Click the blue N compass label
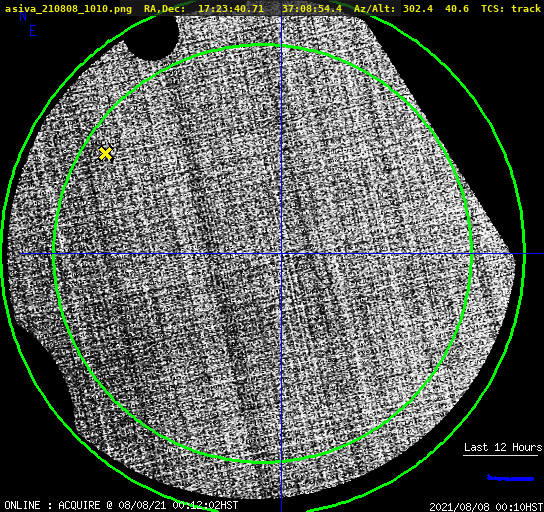 23,16
